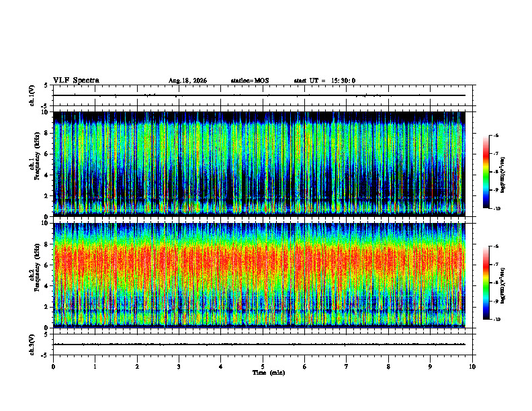Click the ch.2 frequency axis 2 tick label
The width and height of the screenshot is (532, 411).
tap(47, 307)
